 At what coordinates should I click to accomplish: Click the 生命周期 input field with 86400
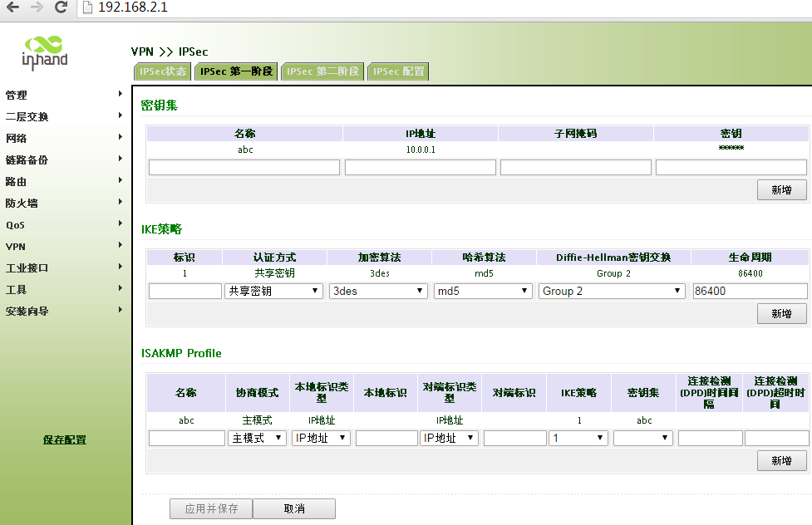pyautogui.click(x=750, y=292)
